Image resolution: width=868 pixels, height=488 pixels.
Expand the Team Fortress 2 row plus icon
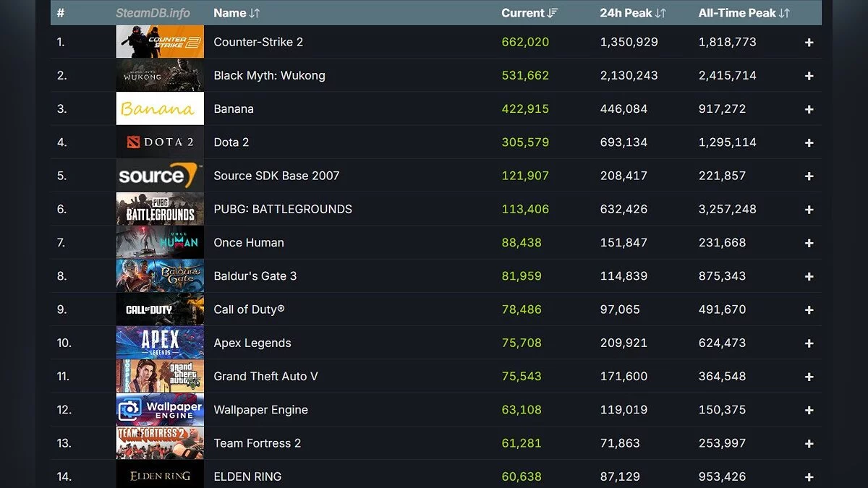[x=809, y=444]
